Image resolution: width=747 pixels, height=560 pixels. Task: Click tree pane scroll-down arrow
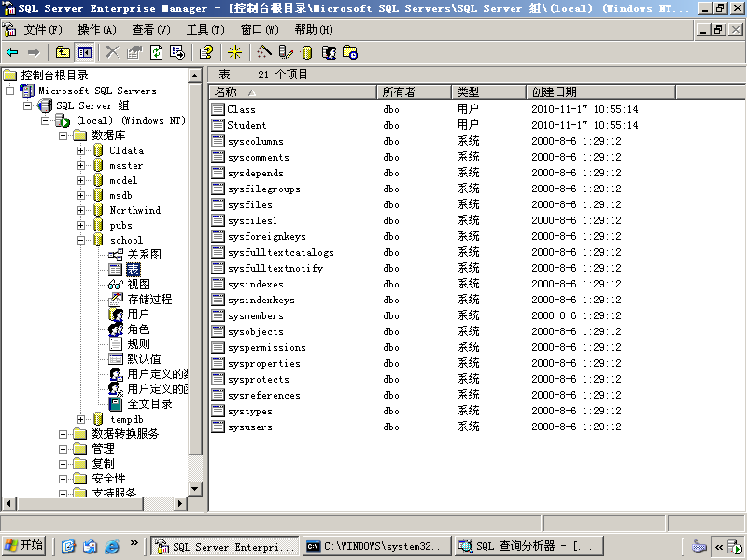pos(195,488)
